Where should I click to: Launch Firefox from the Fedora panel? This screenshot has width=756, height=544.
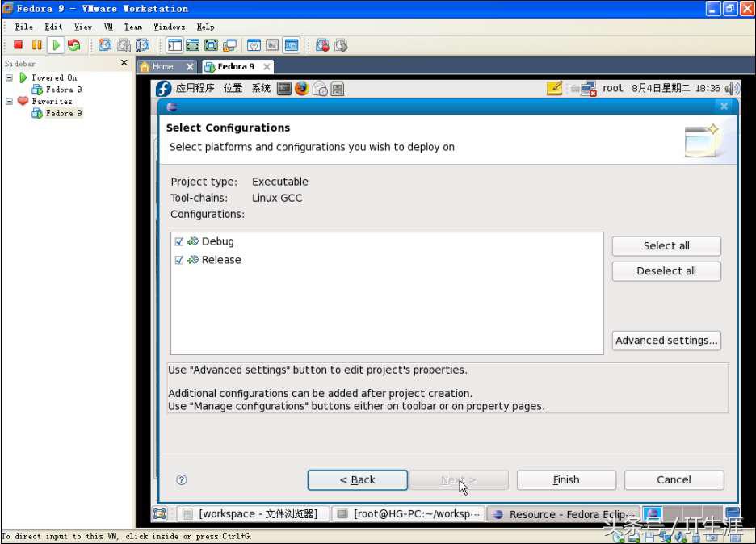(301, 88)
